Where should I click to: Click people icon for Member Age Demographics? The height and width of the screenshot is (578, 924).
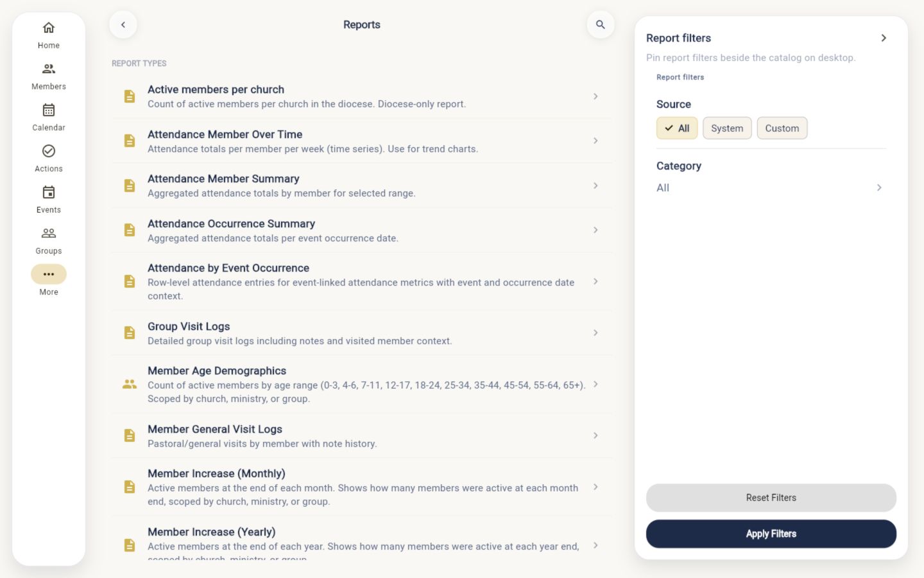pyautogui.click(x=130, y=384)
